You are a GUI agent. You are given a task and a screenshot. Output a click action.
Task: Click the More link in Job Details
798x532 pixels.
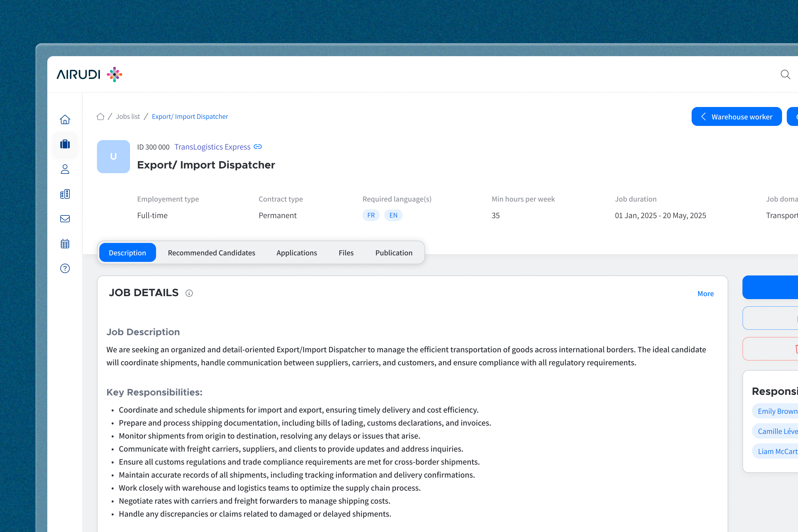point(705,294)
